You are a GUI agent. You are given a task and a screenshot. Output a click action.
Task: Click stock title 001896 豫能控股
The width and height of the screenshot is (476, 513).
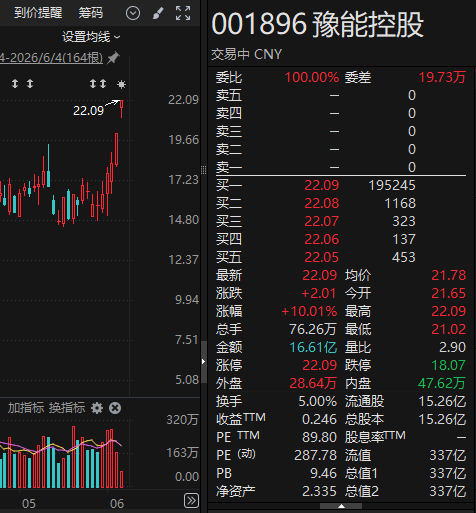click(x=318, y=24)
